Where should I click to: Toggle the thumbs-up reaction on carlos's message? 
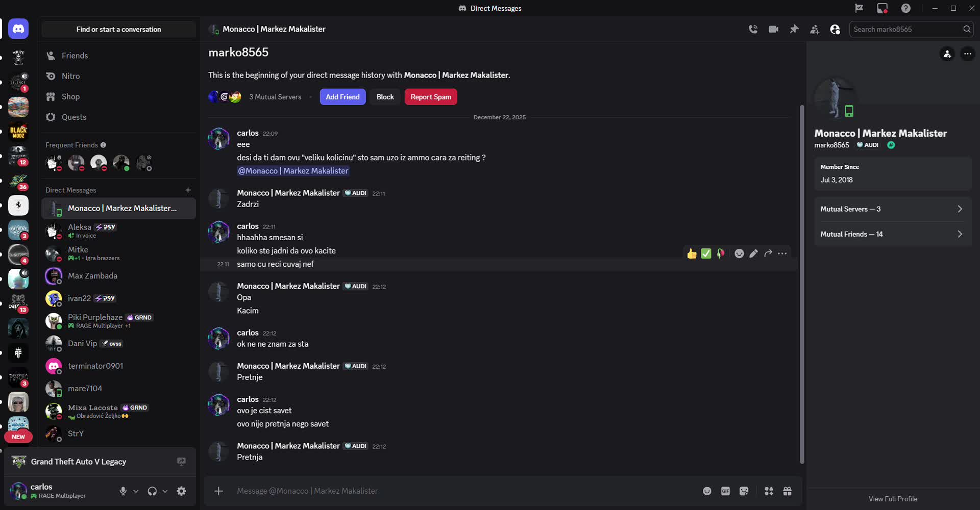click(x=692, y=253)
